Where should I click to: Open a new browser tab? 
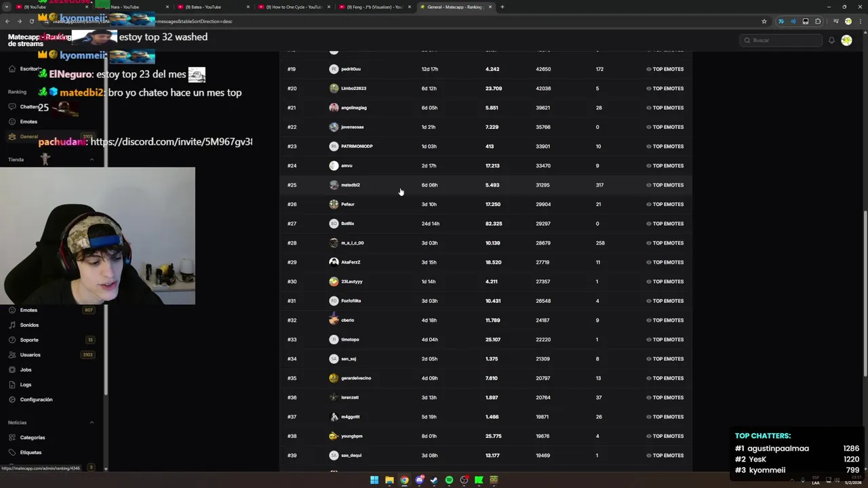tap(502, 7)
